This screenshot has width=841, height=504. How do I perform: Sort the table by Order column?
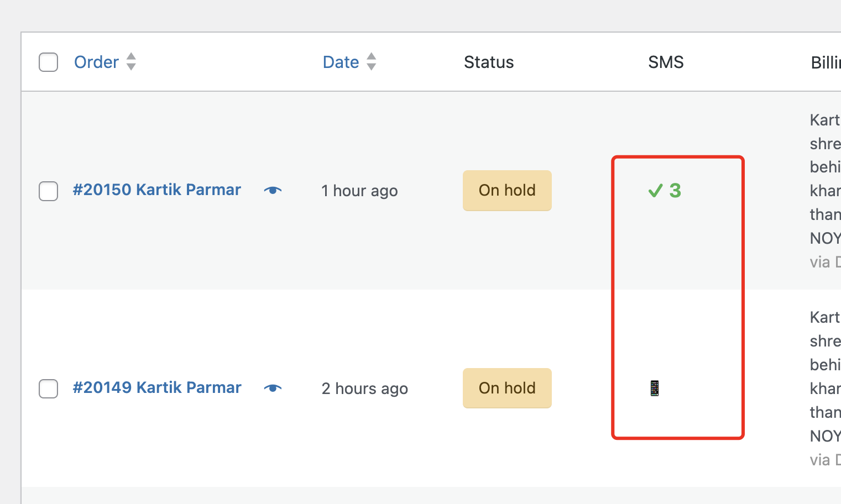(96, 62)
